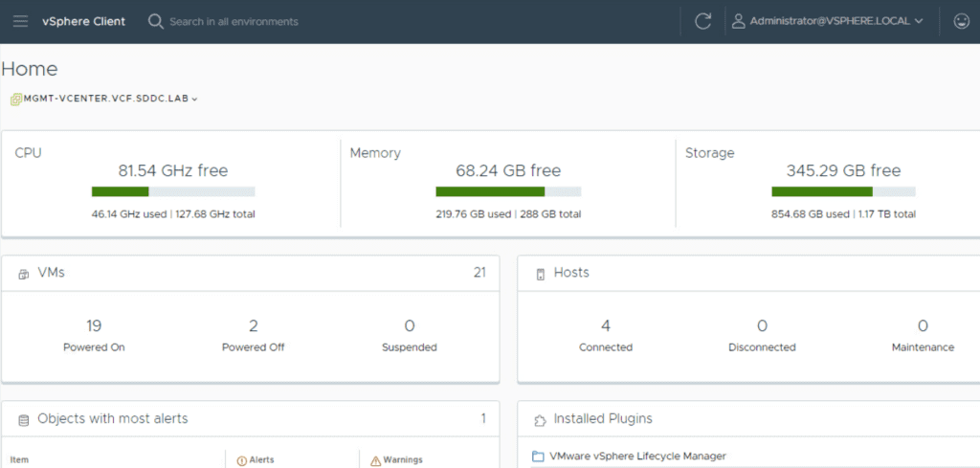Click the Lifecycle Manager plugin icon
980x468 pixels.
click(x=538, y=457)
